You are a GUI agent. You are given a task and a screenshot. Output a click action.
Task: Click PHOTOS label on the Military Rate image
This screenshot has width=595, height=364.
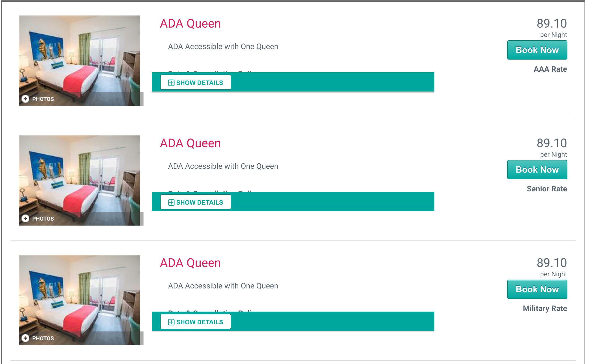pyautogui.click(x=43, y=338)
